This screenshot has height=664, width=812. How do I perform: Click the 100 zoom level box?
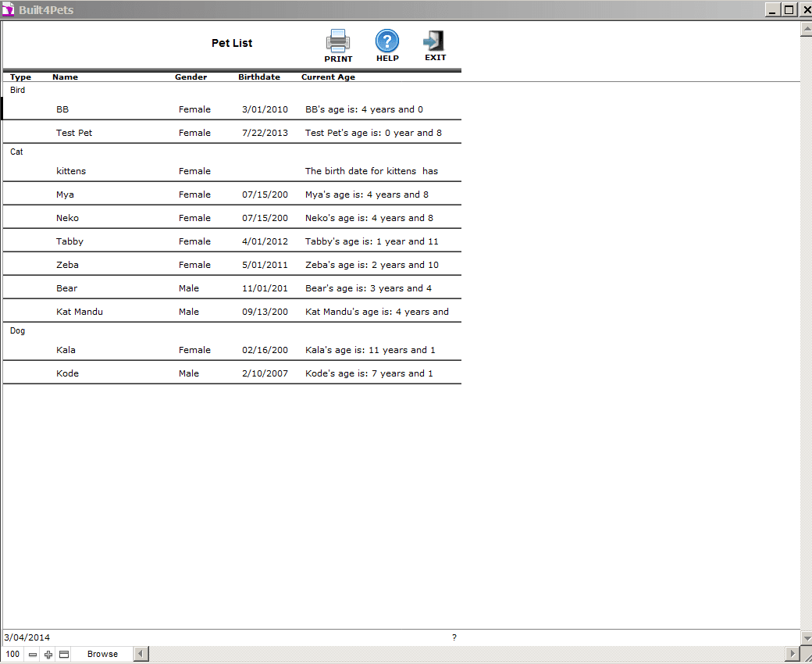click(12, 655)
